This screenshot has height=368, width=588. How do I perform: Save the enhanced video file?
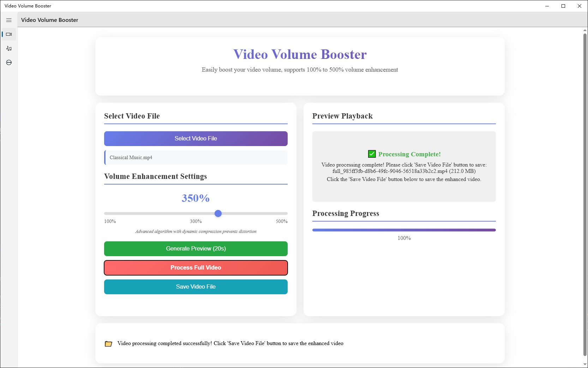[x=196, y=286]
